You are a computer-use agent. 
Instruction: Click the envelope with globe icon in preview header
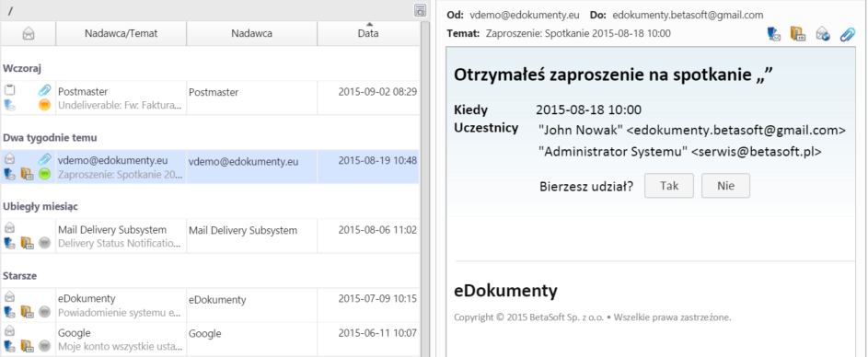coord(823,34)
